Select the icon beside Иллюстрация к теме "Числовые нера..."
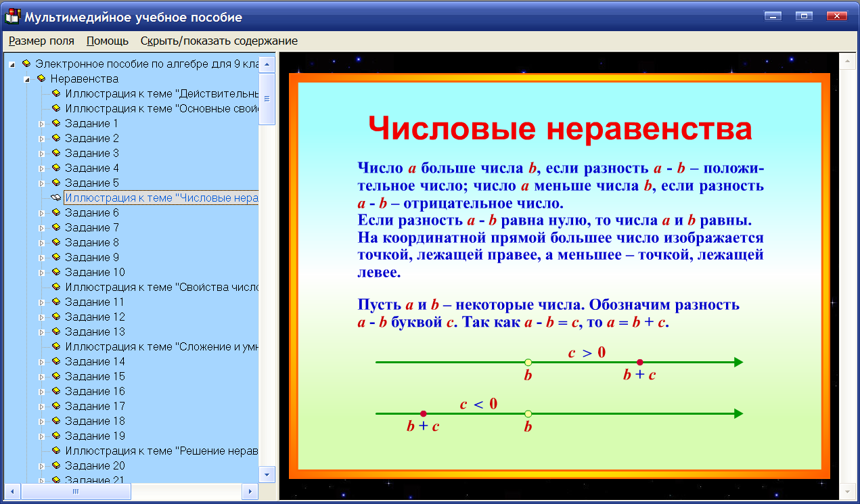This screenshot has height=504, width=860. coord(56,198)
